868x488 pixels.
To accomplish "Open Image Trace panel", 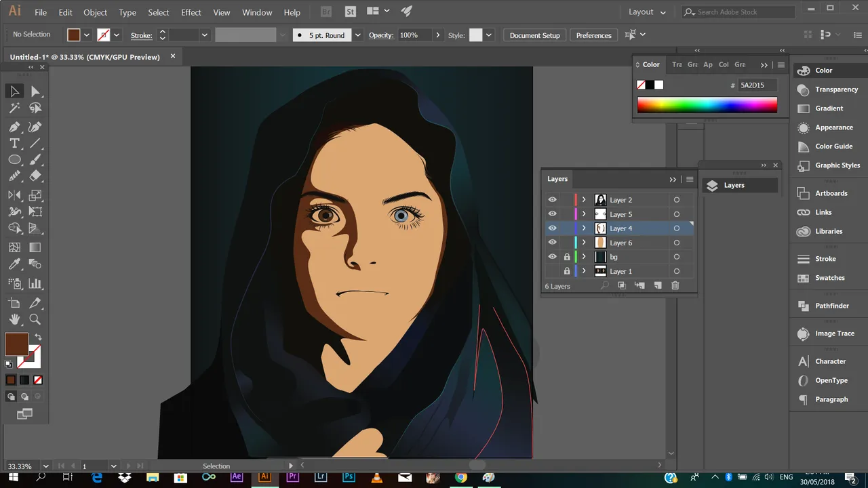I will (x=834, y=333).
